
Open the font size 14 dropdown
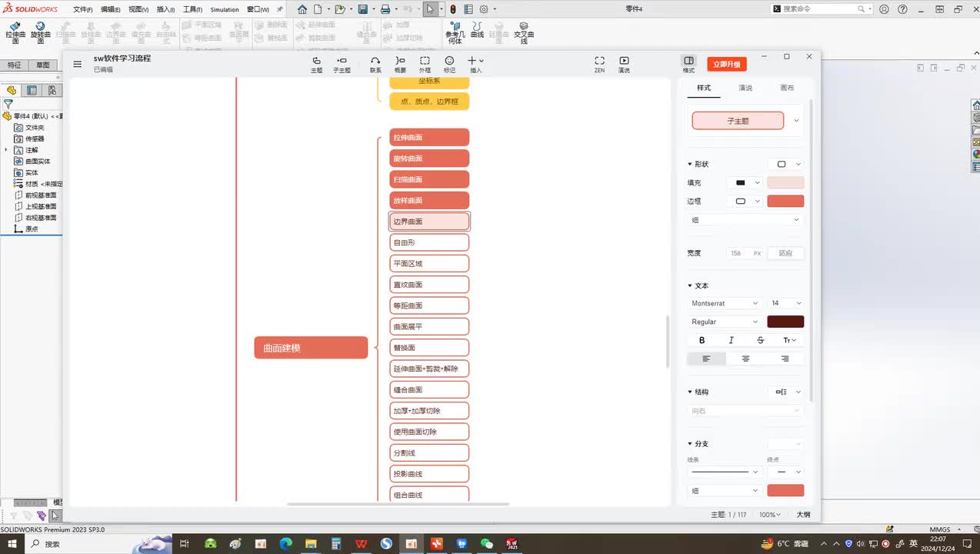pos(785,303)
